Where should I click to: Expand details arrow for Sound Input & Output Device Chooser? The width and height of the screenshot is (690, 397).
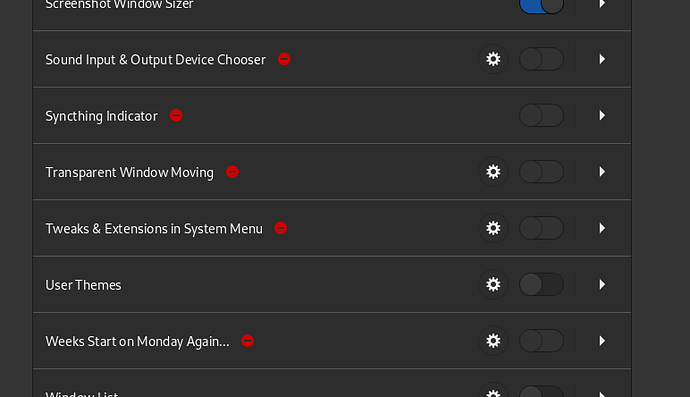tap(602, 59)
